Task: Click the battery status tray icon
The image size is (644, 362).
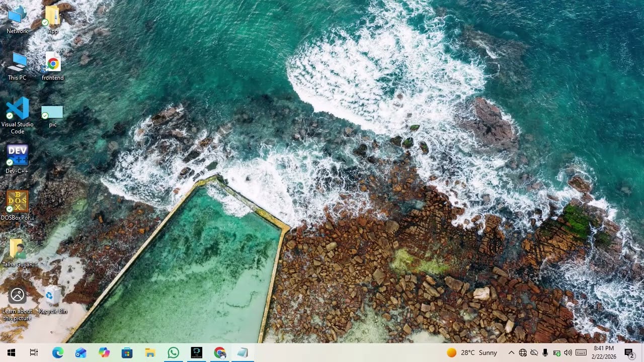Action: (x=557, y=353)
